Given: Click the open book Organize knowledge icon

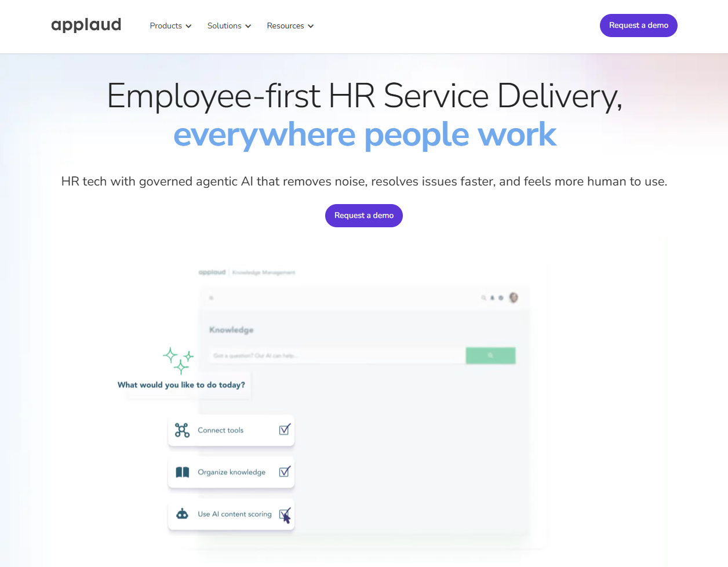Looking at the screenshot, I should 182,472.
